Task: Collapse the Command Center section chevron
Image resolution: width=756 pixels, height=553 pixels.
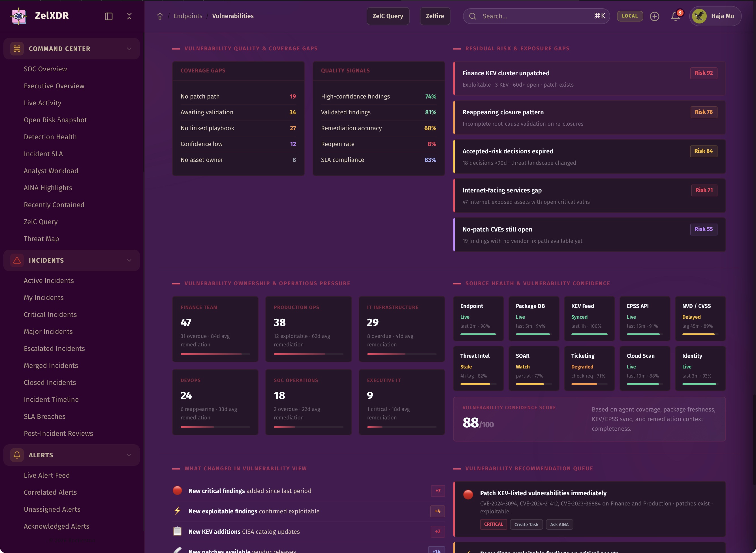Action: tap(129, 49)
